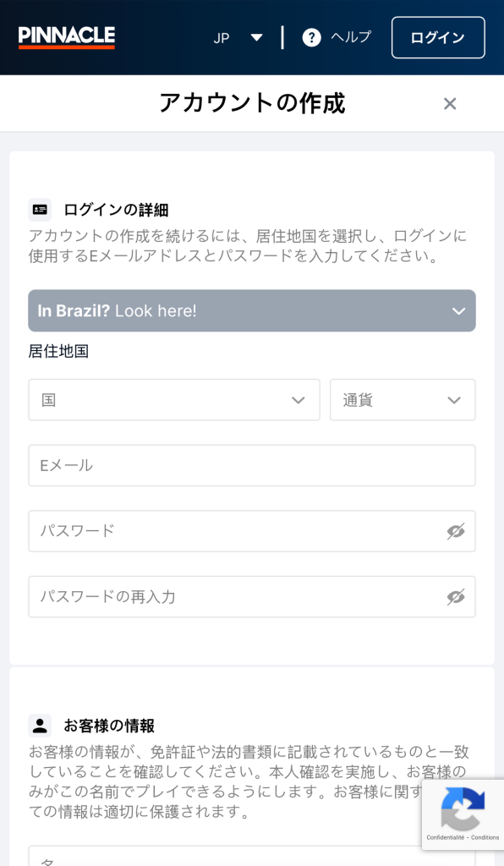Open the 国 country dropdown
The height and width of the screenshot is (866, 504).
click(173, 399)
